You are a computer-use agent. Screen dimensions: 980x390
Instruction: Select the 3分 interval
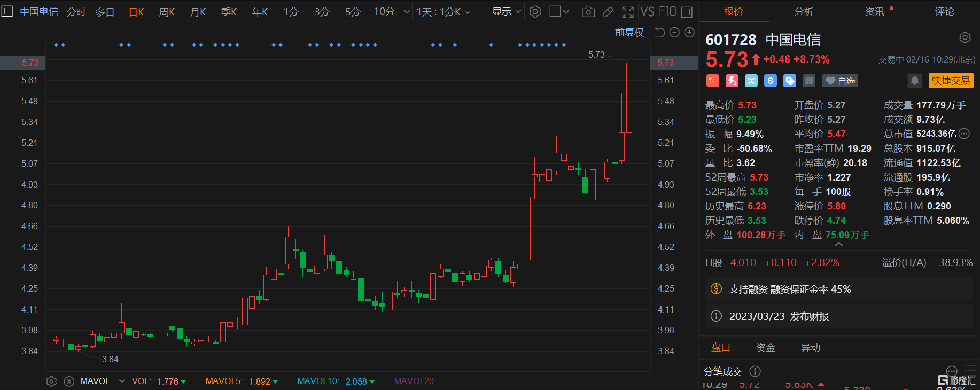pyautogui.click(x=322, y=12)
